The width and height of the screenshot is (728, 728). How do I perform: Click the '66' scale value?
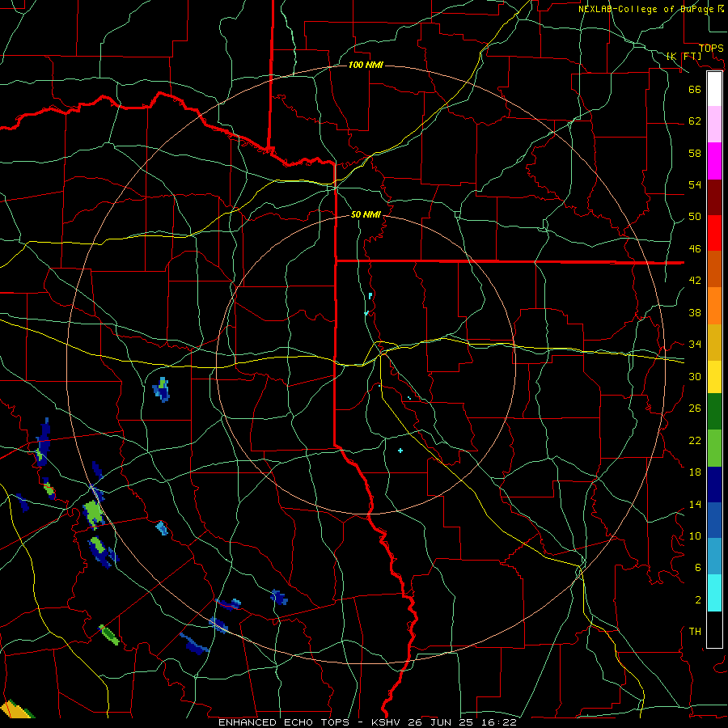coord(695,89)
